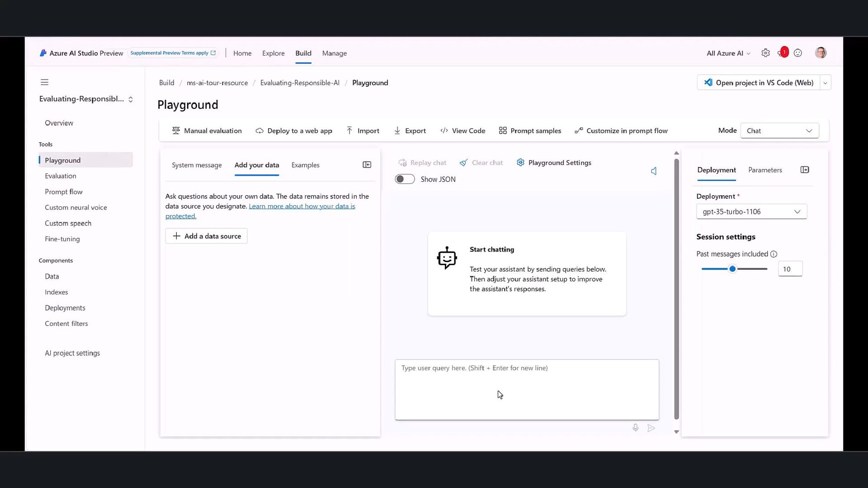Click Import in the toolbar
Viewport: 868px width, 488px height.
(363, 131)
